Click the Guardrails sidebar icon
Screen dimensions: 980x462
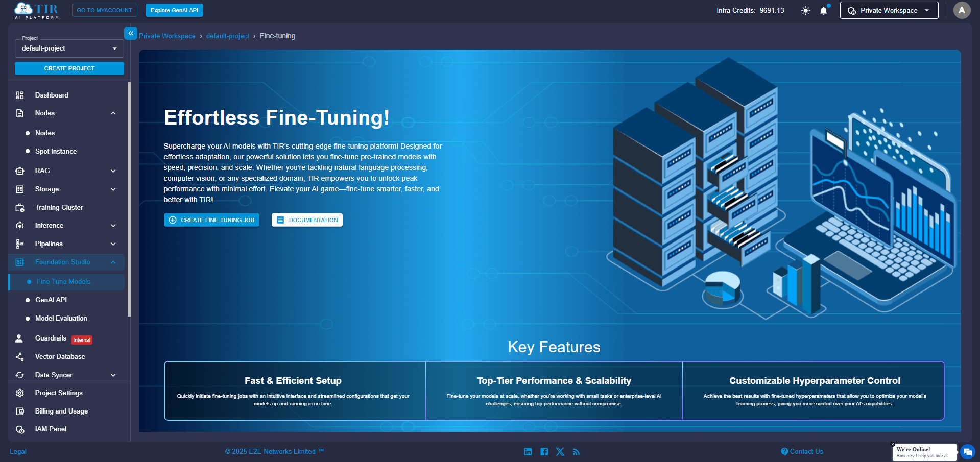click(x=19, y=338)
